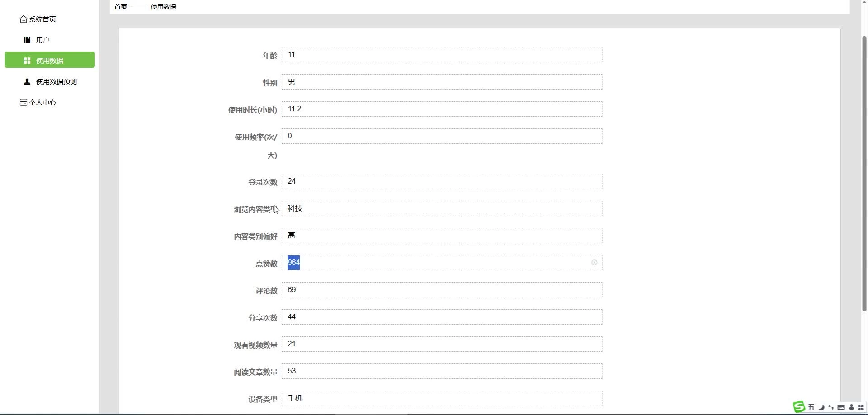
Task: Click the 评论数 input field
Action: (442, 290)
